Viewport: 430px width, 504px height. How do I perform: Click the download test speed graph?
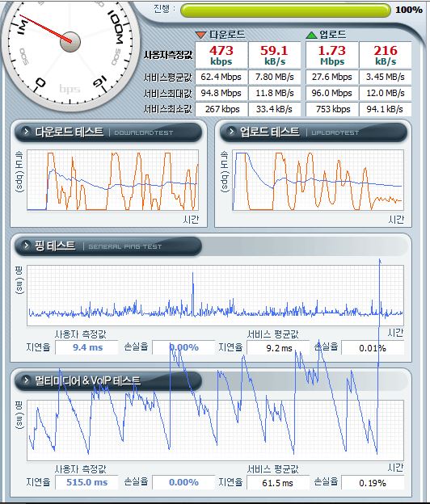pyautogui.click(x=113, y=180)
